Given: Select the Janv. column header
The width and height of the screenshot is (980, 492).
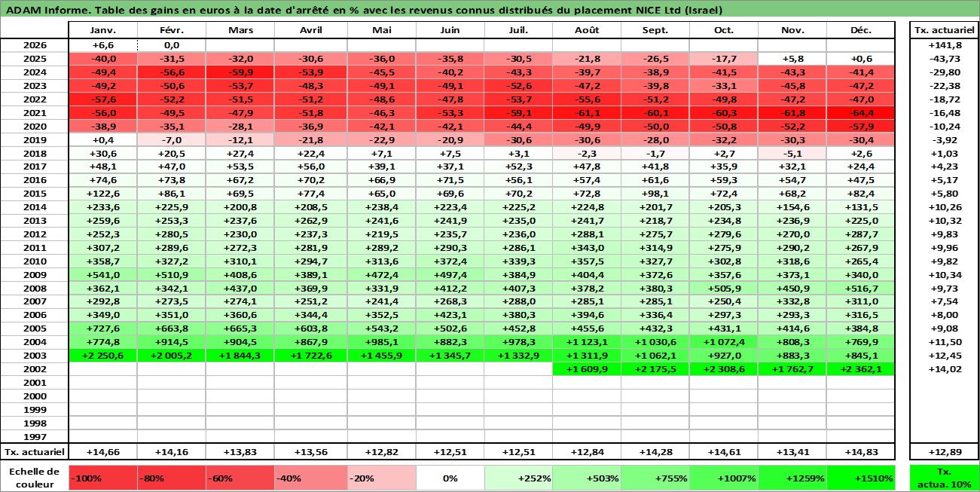Looking at the screenshot, I should (x=102, y=30).
